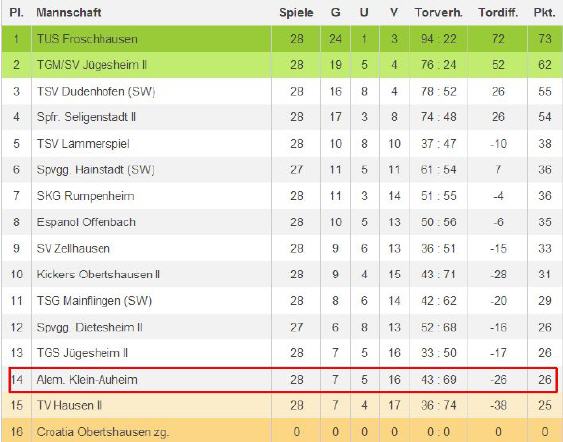Sort by Tordiff. column header
This screenshot has height=442, width=563.
coord(498,13)
